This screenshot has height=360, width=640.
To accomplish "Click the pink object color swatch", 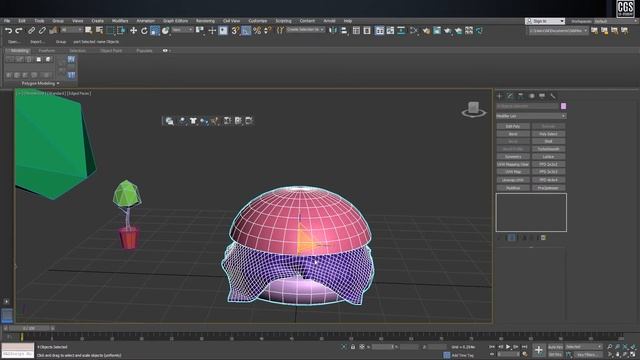I will [563, 106].
